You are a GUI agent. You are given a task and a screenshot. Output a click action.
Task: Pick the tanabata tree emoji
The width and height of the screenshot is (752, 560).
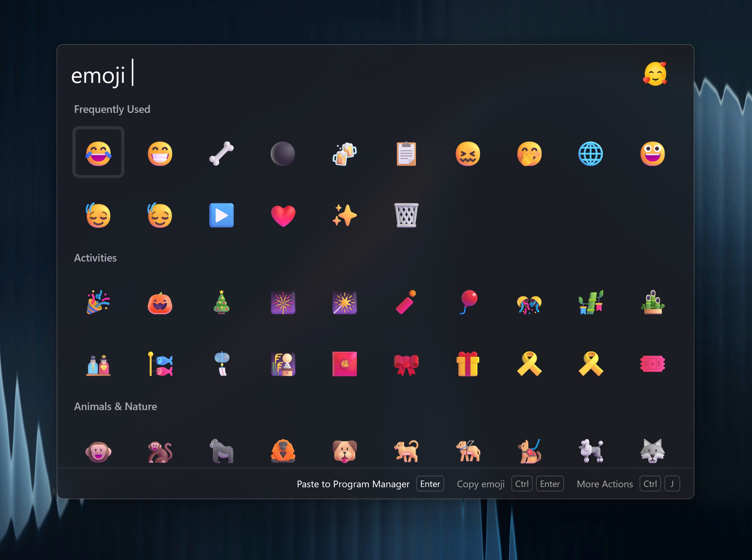[x=591, y=302]
